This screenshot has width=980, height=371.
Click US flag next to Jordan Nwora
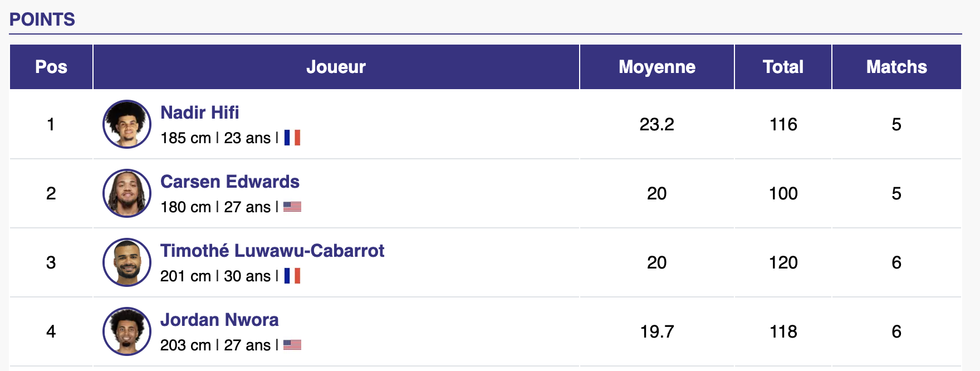coord(292,345)
